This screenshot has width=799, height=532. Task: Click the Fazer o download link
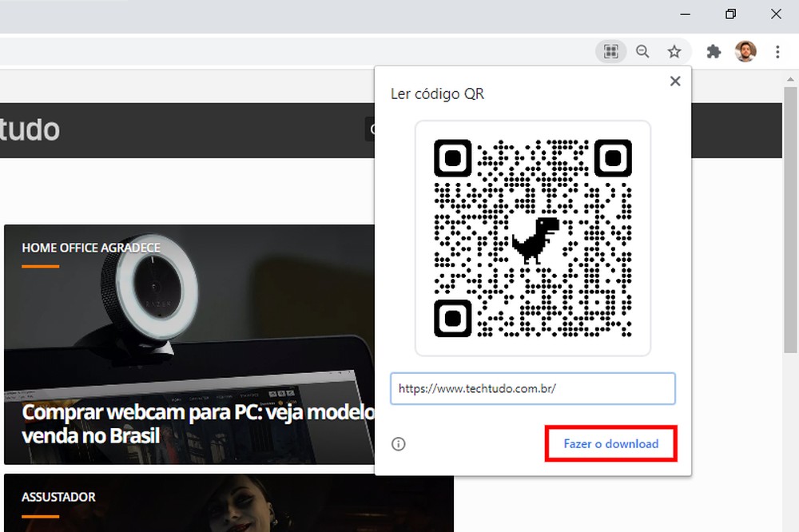610,444
